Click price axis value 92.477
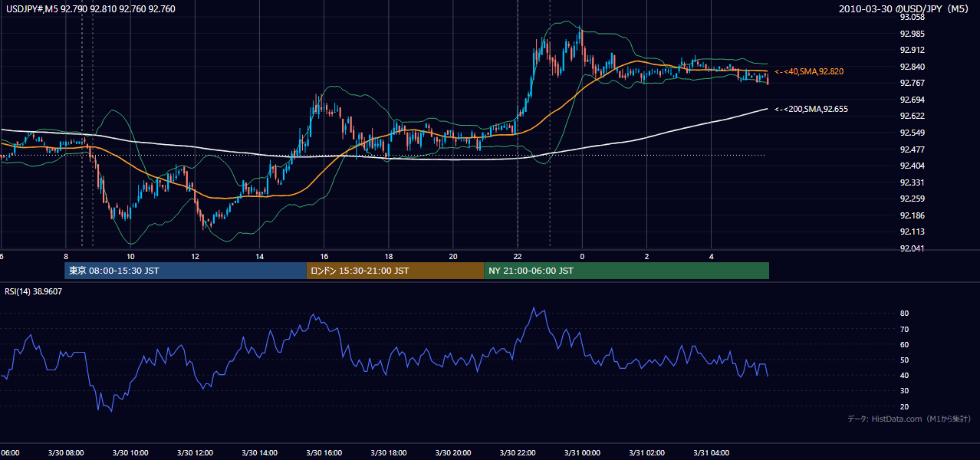Image resolution: width=980 pixels, height=460 pixels. (913, 149)
